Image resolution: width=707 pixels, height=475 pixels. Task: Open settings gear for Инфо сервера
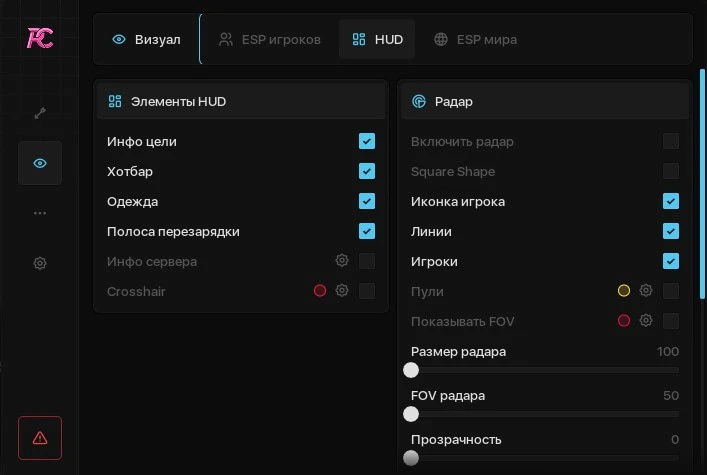tap(342, 260)
